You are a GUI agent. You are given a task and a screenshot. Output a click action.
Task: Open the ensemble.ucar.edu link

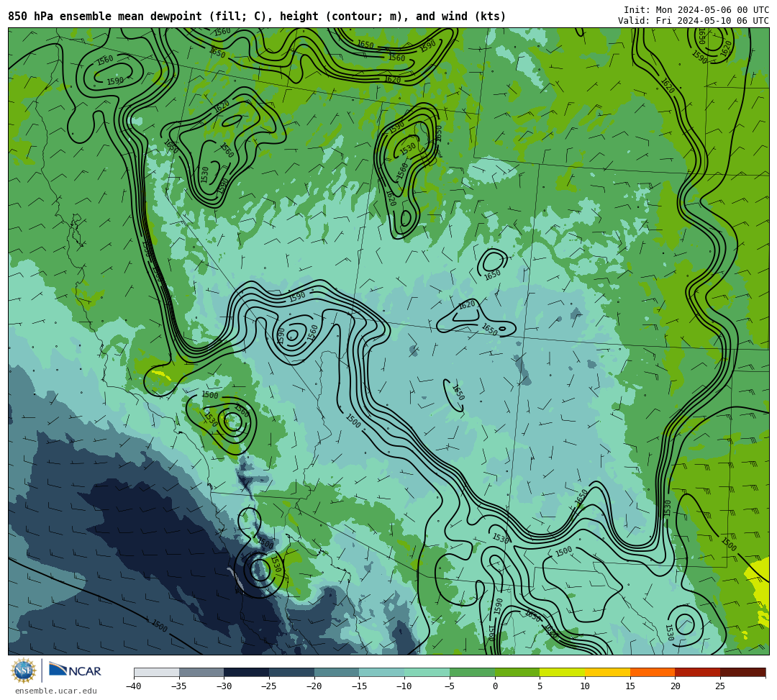(56, 691)
